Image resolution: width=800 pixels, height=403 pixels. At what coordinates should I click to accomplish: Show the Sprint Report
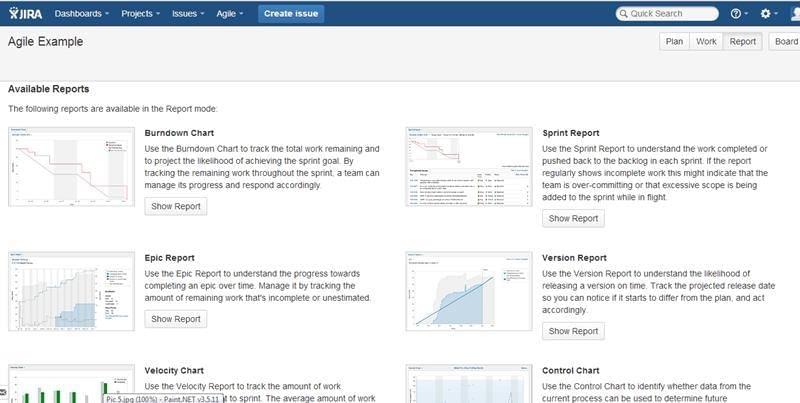573,218
